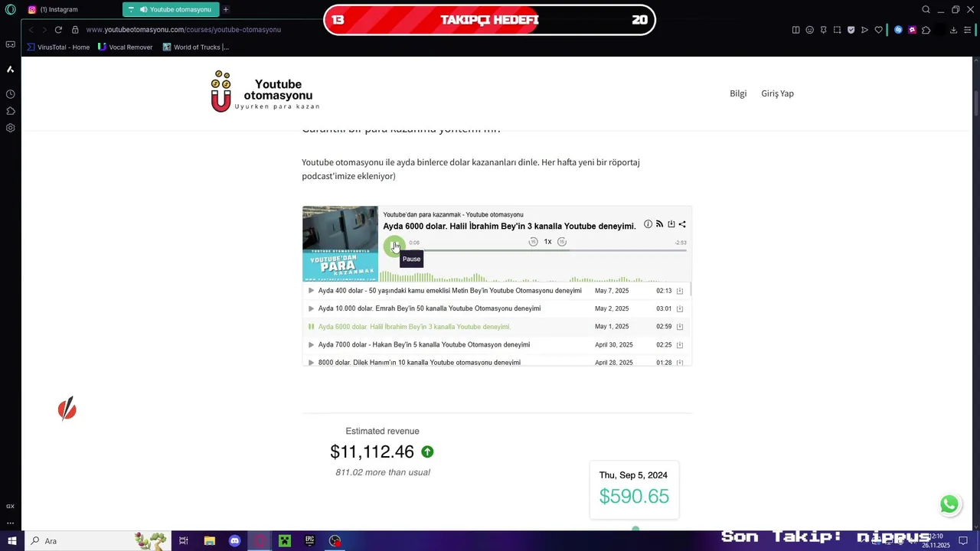The width and height of the screenshot is (980, 551).
Task: Go forward to the next page
Action: [x=44, y=30]
